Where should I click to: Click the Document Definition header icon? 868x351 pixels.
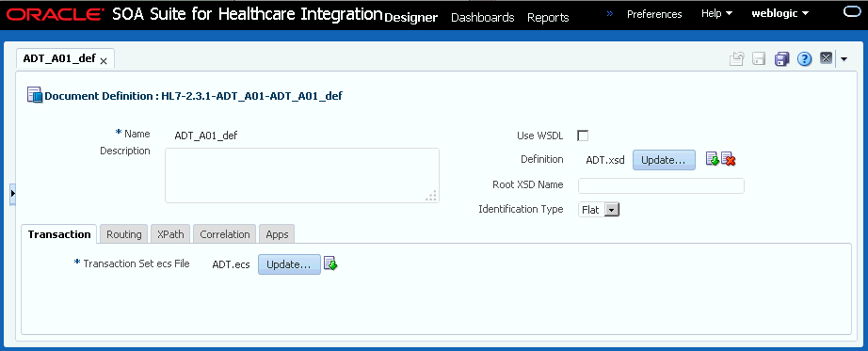pos(34,95)
